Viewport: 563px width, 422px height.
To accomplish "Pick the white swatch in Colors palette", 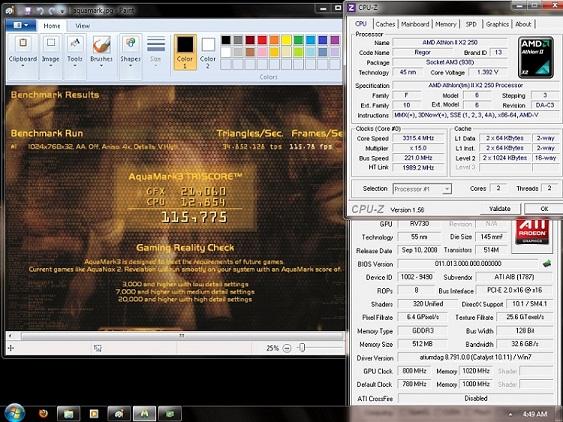I will (x=226, y=52).
